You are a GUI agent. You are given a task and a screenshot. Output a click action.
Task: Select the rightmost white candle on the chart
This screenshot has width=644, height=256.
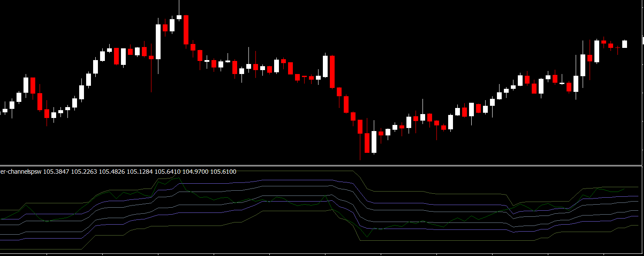click(624, 44)
